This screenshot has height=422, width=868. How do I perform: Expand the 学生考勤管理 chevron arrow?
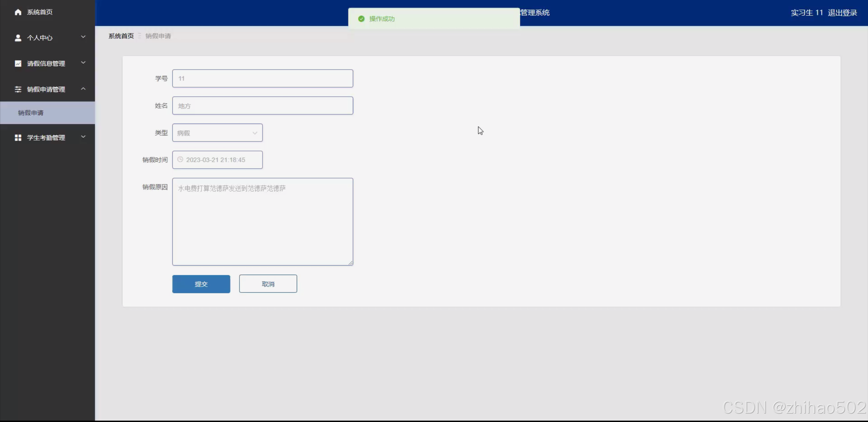pos(83,137)
